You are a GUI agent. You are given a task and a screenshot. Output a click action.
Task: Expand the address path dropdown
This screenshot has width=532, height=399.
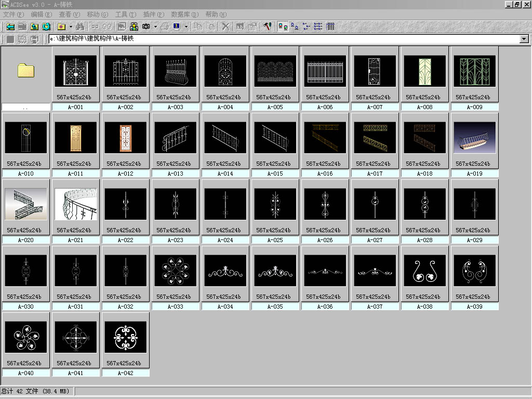(524, 39)
